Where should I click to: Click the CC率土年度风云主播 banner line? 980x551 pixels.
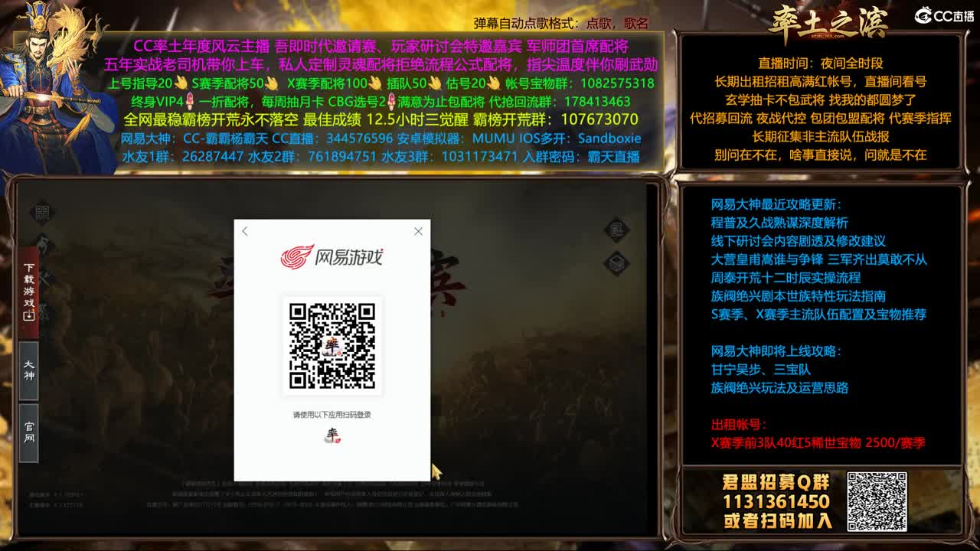[x=381, y=46]
